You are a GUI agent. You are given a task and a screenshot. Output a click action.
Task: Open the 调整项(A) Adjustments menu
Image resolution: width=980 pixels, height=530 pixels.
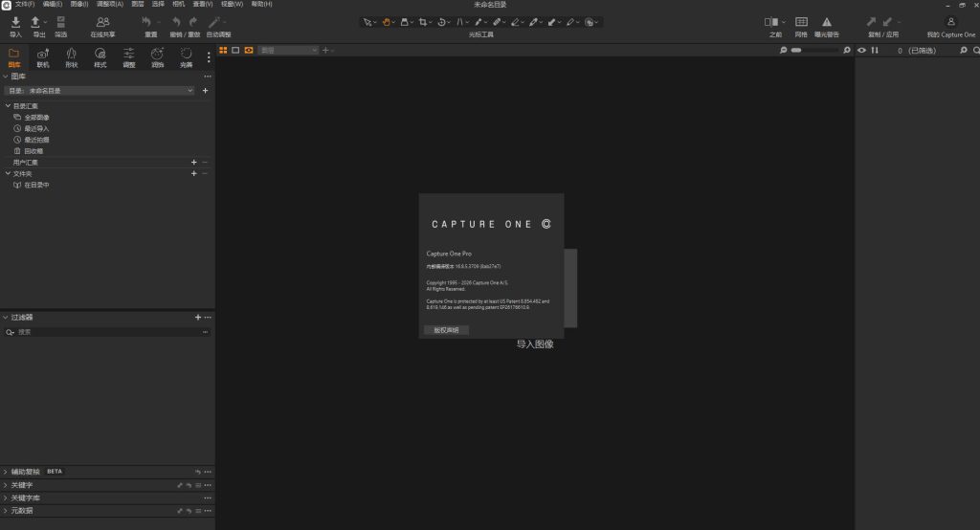pyautogui.click(x=110, y=5)
